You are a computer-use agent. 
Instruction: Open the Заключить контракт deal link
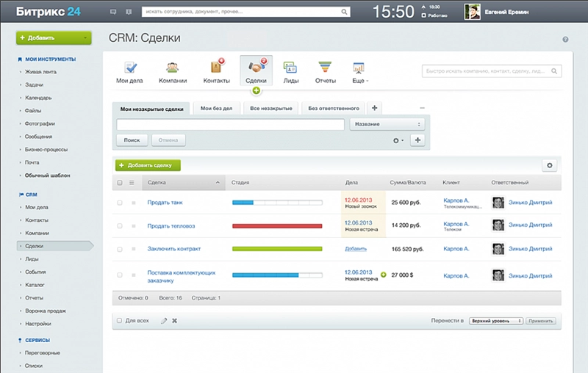tap(175, 249)
